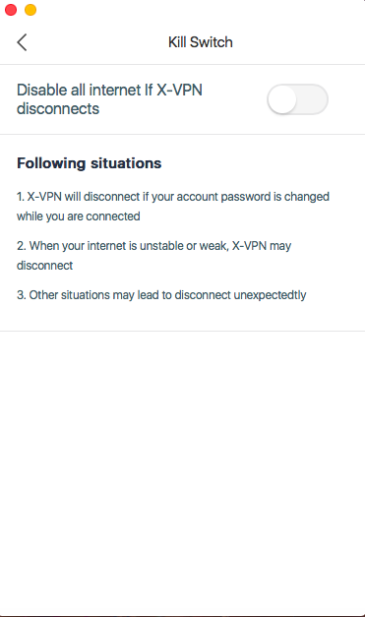Go back using the left chevron arrow
This screenshot has width=365, height=617.
coord(22,42)
